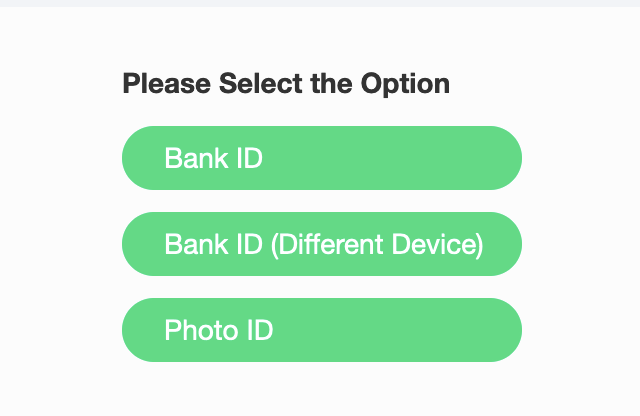Image resolution: width=640 pixels, height=416 pixels.
Task: Click the word 'Photo' on last button
Action: pyautogui.click(x=201, y=330)
